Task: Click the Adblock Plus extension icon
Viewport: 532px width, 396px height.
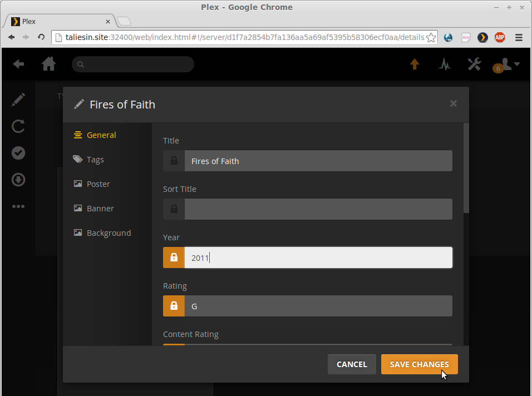Action: [x=500, y=37]
